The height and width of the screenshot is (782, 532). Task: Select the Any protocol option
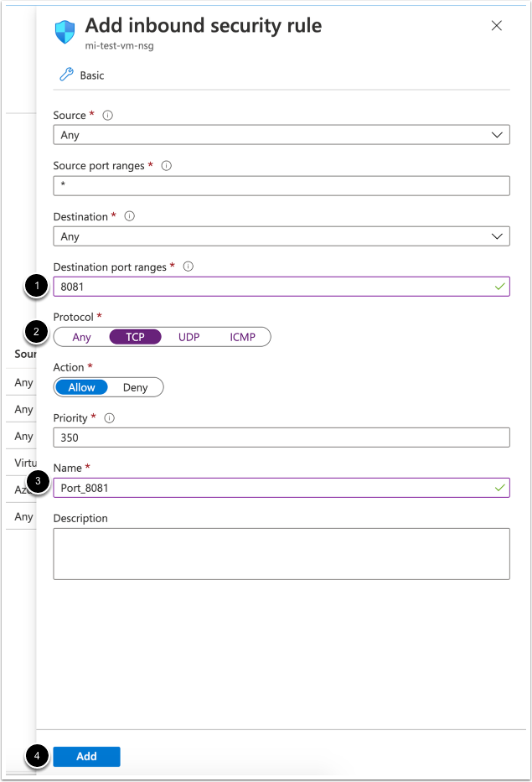click(82, 337)
